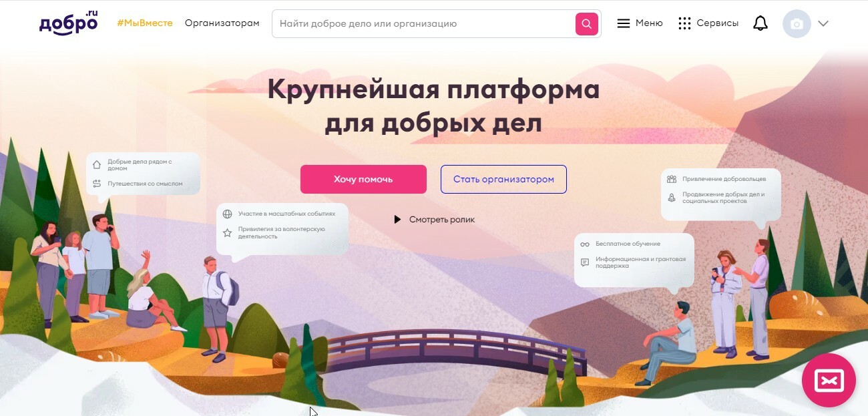Click the hamburger Меню icon
Image resolution: width=868 pixels, height=416 pixels.
(624, 23)
